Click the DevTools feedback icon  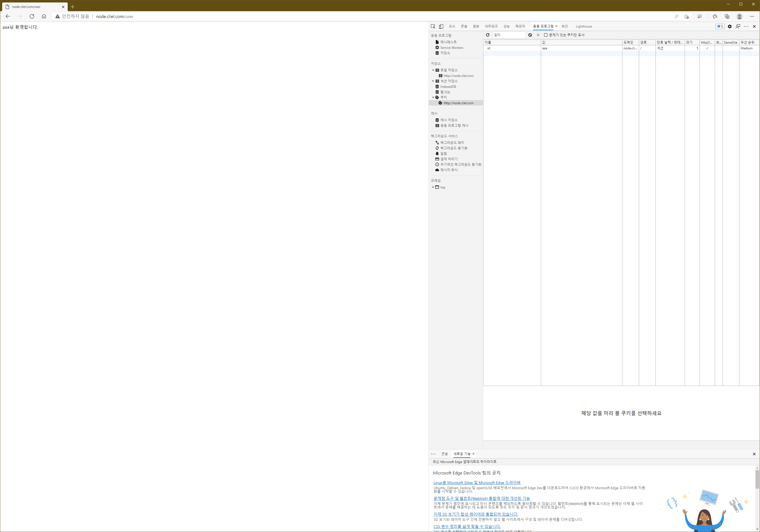[x=738, y=26]
